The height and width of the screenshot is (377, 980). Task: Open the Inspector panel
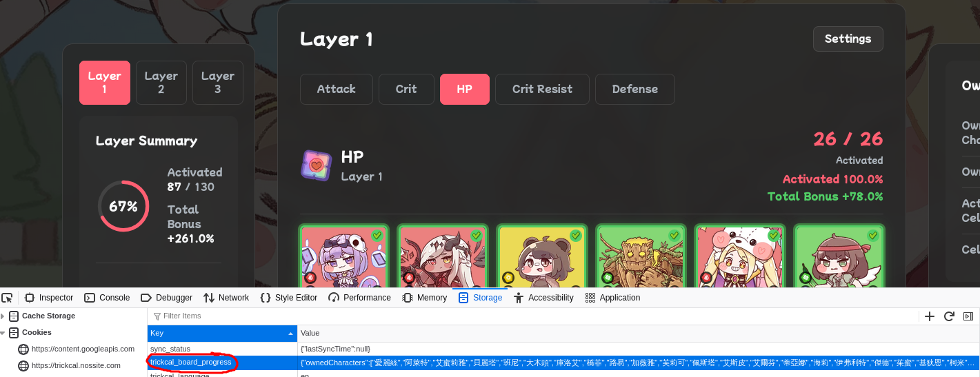tap(49, 298)
